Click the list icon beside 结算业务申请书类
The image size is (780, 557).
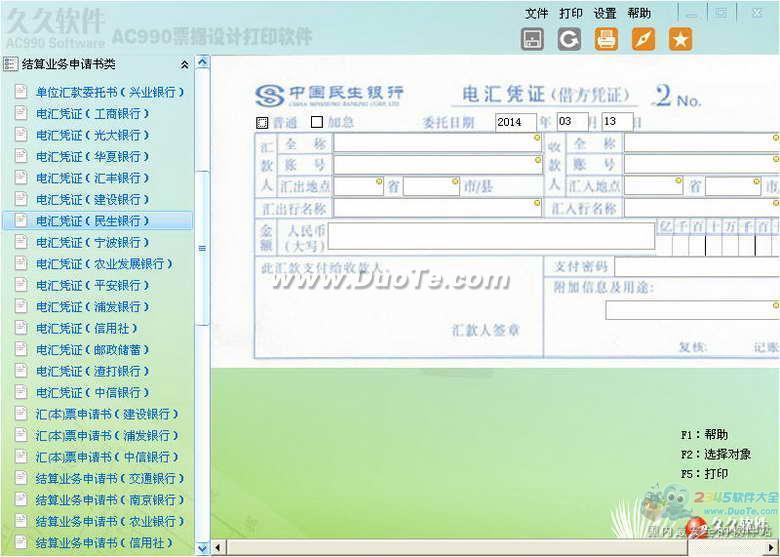(x=10, y=64)
